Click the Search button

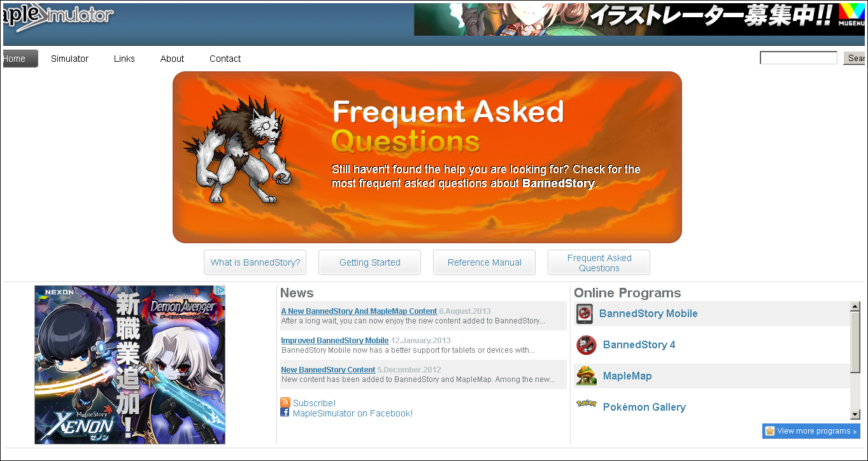[855, 58]
